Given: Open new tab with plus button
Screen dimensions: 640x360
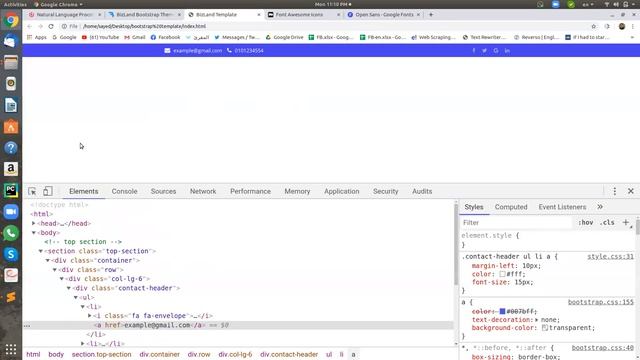Looking at the screenshot, I should click(431, 14).
